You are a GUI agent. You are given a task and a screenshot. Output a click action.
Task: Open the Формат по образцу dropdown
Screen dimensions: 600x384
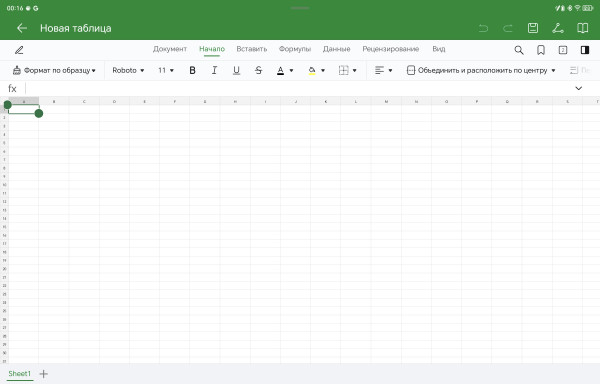pos(93,71)
